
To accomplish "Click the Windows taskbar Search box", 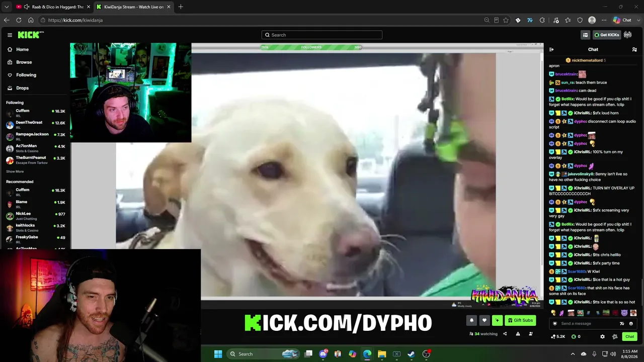I will point(264,354).
